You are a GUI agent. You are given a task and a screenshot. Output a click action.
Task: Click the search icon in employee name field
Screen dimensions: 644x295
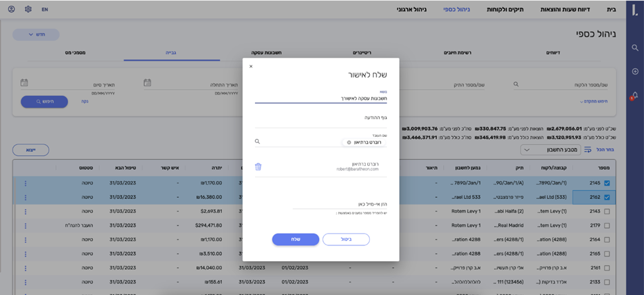pos(258,142)
